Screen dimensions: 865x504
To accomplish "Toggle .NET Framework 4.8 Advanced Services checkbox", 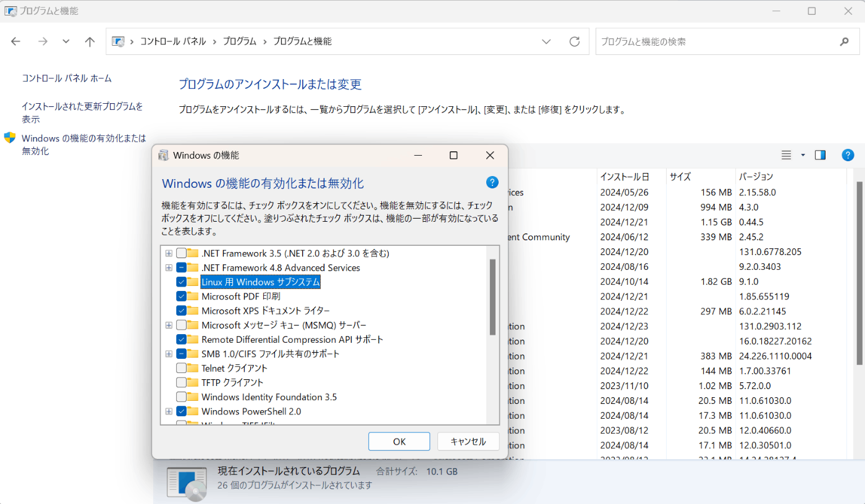I will [181, 267].
